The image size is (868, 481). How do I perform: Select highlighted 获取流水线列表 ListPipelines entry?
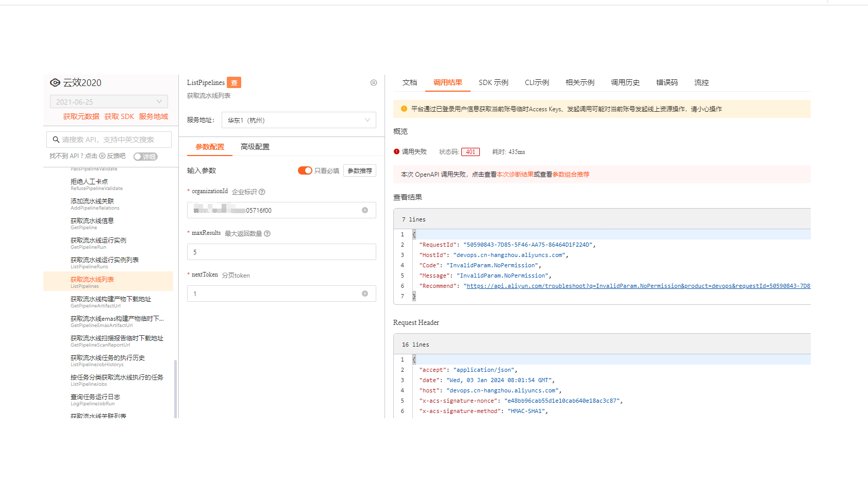[x=108, y=281]
